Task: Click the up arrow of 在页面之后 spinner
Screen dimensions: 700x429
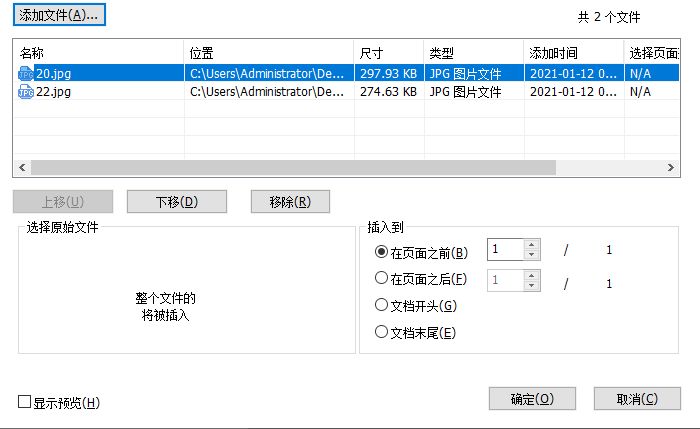Action: [531, 275]
